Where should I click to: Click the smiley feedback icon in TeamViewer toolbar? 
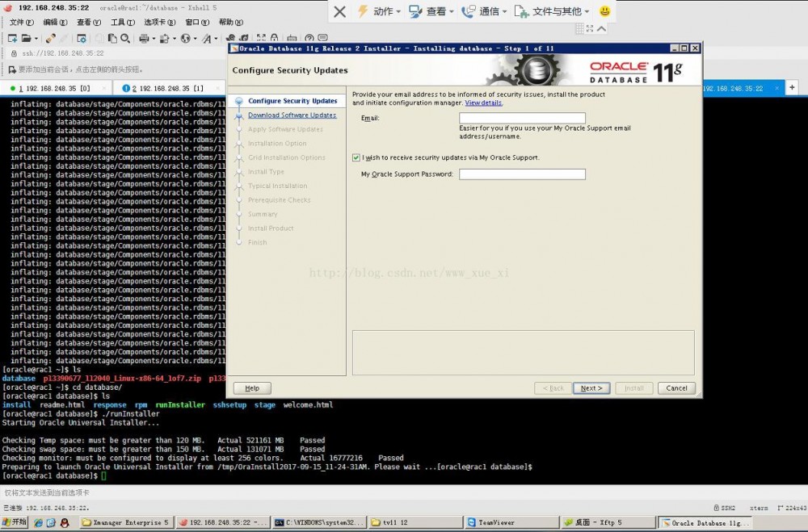603,11
